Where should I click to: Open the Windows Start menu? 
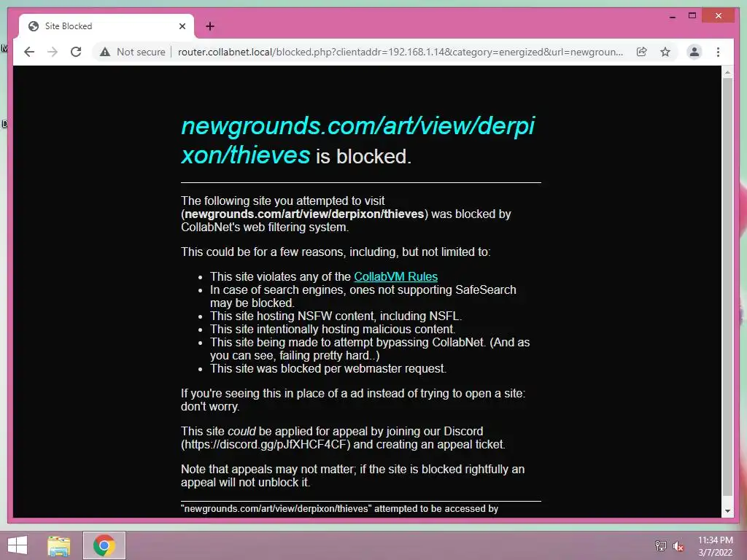pyautogui.click(x=18, y=545)
